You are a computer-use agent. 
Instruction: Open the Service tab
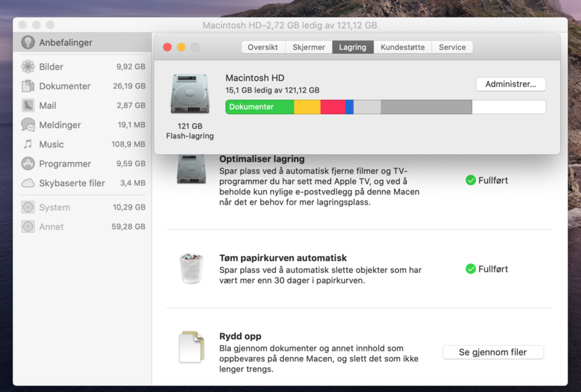[x=453, y=47]
